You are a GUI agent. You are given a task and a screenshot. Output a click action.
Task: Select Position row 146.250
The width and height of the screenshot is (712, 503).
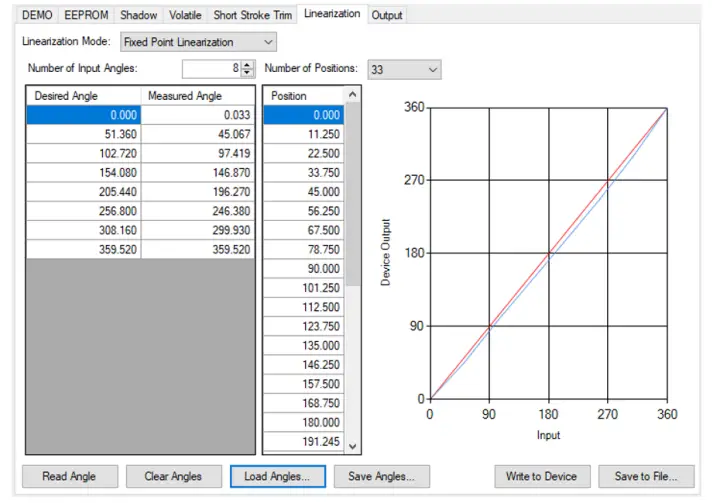pyautogui.click(x=304, y=365)
